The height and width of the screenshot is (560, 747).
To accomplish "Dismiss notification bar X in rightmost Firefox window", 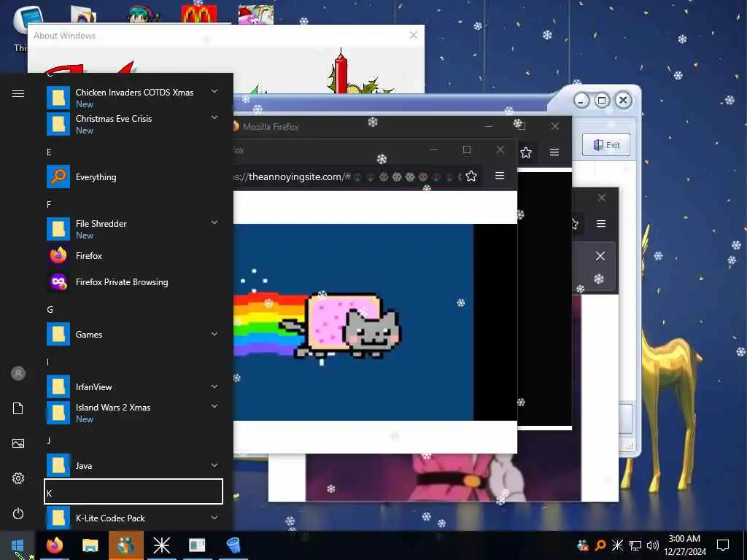I will [600, 256].
